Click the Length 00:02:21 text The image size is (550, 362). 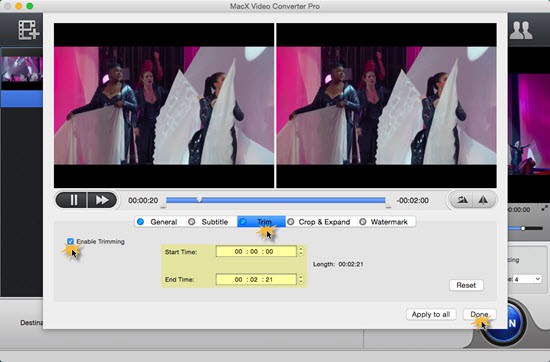point(338,264)
